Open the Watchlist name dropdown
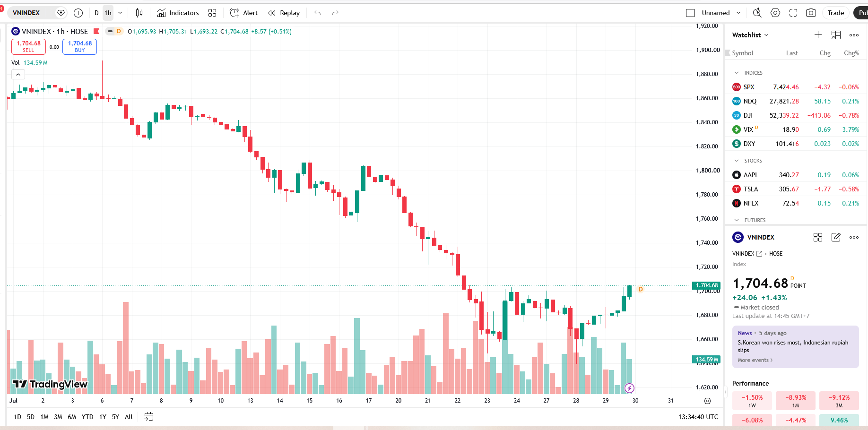 pyautogui.click(x=750, y=35)
